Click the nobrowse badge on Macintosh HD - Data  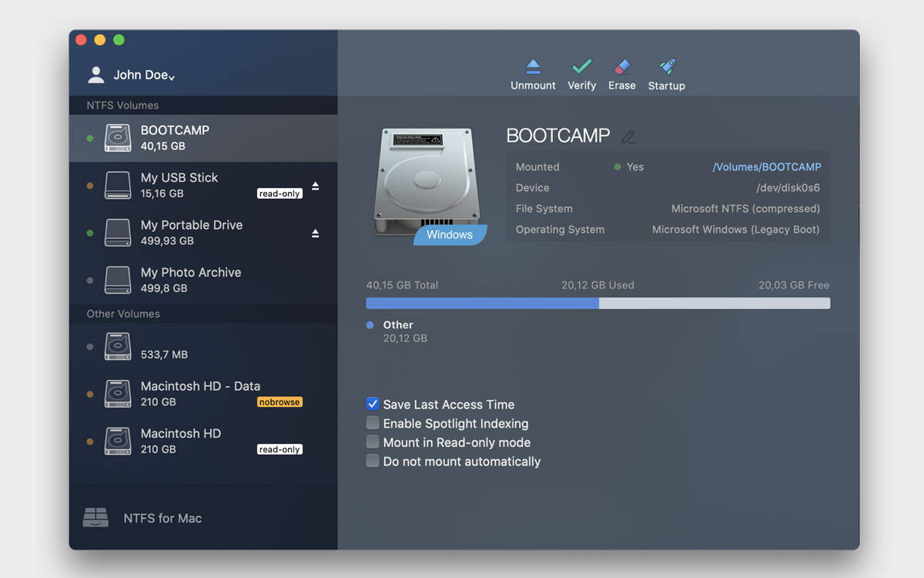[280, 402]
